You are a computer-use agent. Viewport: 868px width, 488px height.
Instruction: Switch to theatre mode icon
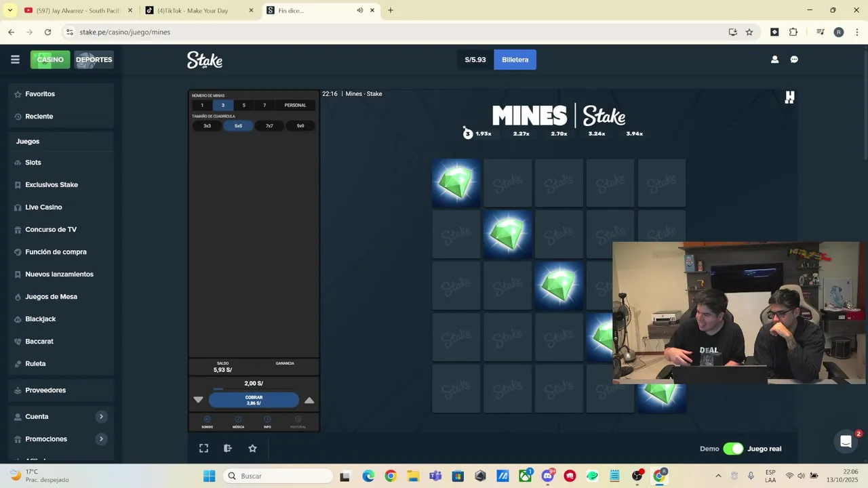pos(228,448)
